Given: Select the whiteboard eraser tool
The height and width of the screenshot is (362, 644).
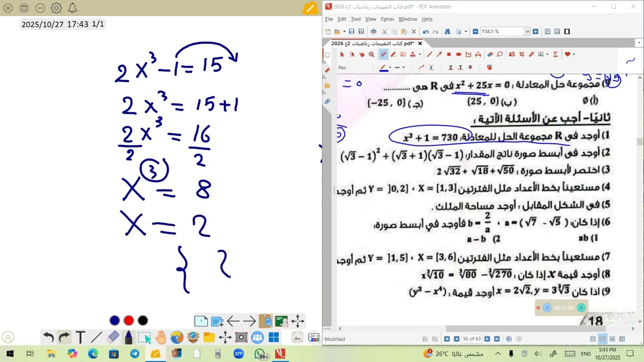Looking at the screenshot, I should pyautogui.click(x=113, y=337).
